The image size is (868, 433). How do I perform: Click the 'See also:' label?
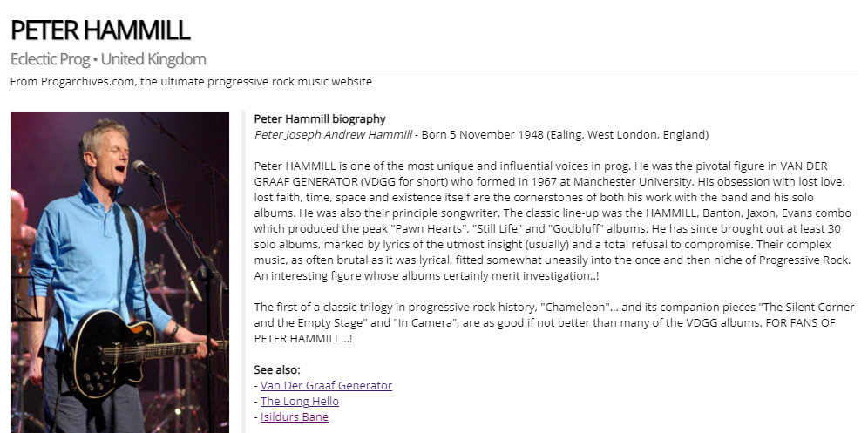[x=276, y=369]
